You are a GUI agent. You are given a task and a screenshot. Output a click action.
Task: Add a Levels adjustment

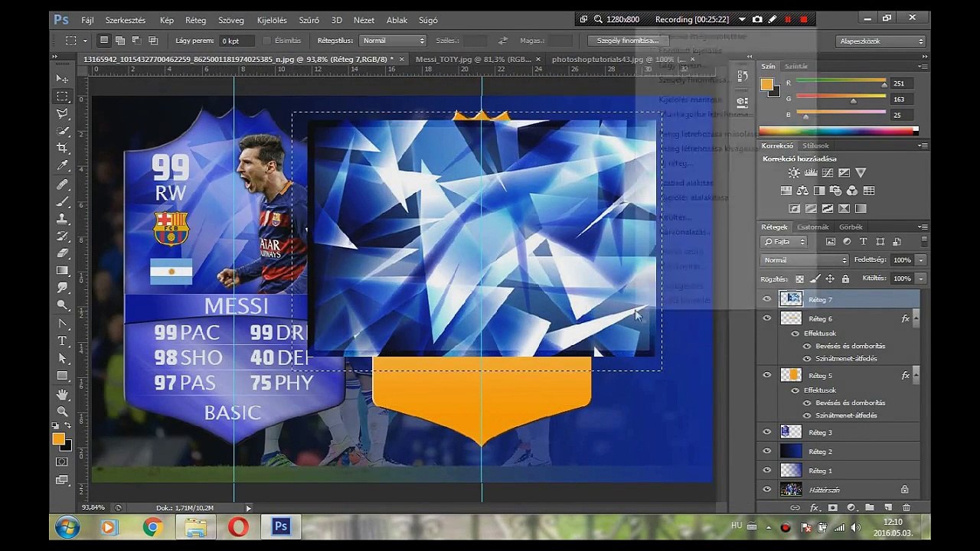tap(811, 174)
